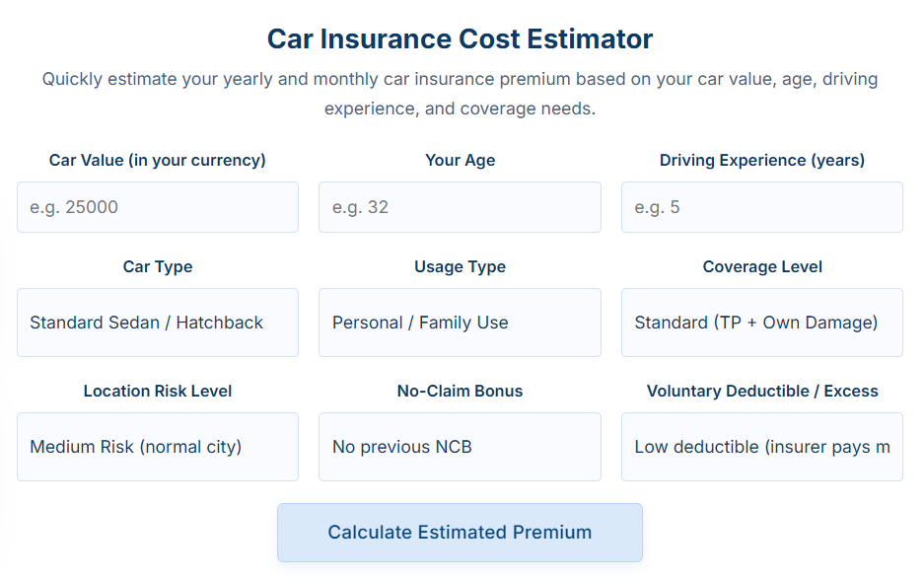Click the e.g. 25000 placeholder field
The width and height of the screenshot is (924, 580).
click(158, 207)
